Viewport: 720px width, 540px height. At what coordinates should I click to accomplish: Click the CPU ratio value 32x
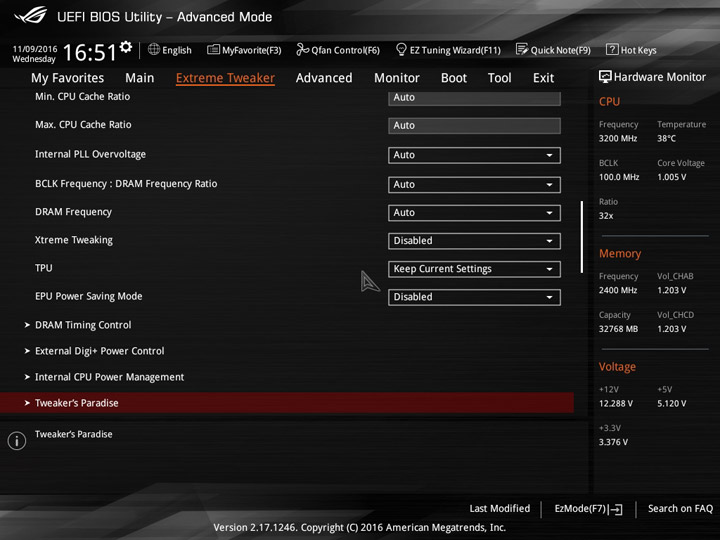[x=606, y=216]
